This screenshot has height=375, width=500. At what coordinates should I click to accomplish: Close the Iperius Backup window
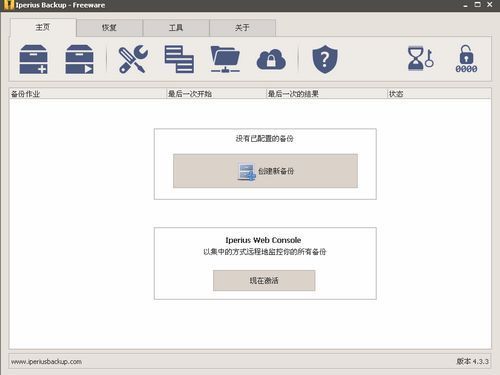(490, 5)
